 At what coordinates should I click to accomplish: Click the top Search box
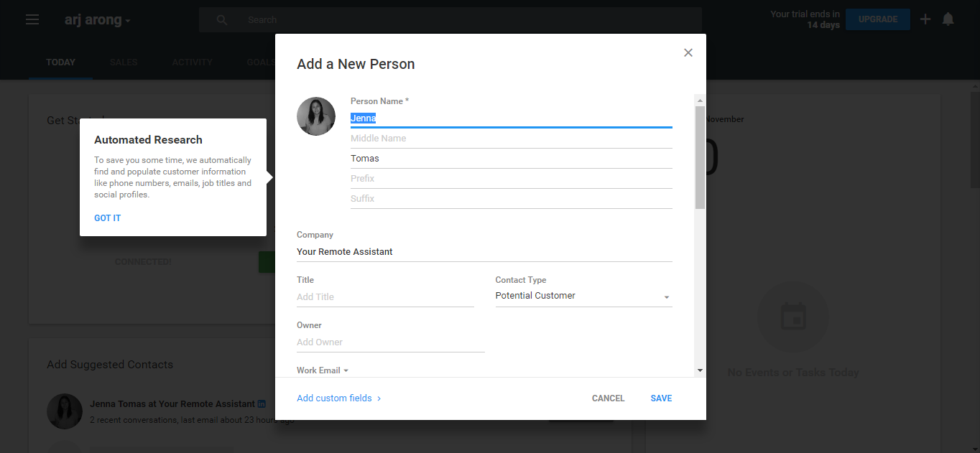[x=450, y=20]
